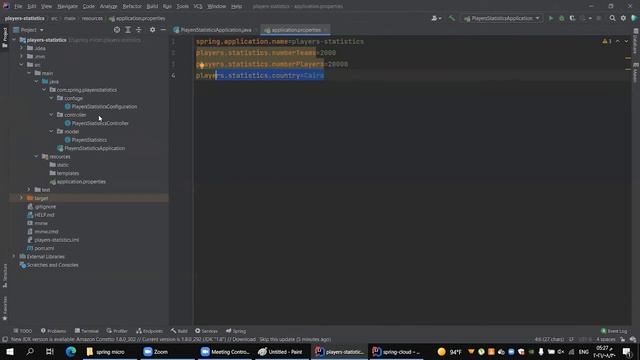
Task: Hide the Project panel with minus icon
Action: pyautogui.click(x=163, y=30)
